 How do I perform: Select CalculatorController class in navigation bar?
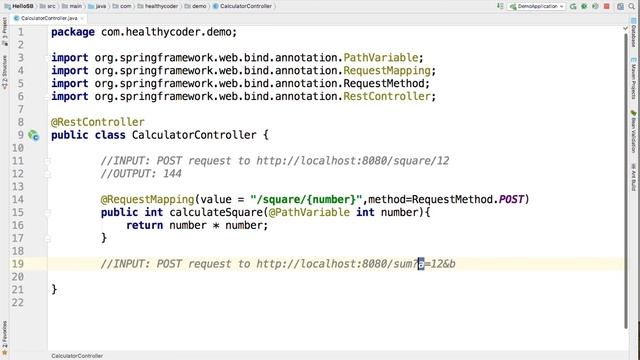coord(242,6)
